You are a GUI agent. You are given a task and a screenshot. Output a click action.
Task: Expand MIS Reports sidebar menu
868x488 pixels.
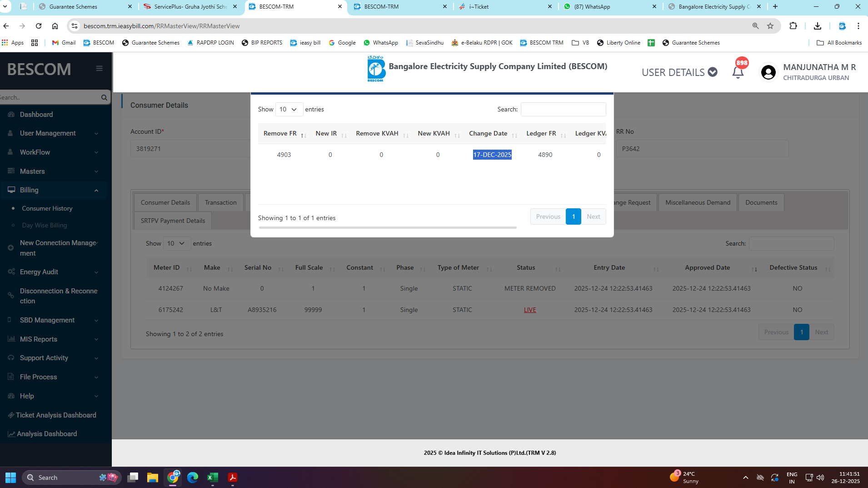54,339
